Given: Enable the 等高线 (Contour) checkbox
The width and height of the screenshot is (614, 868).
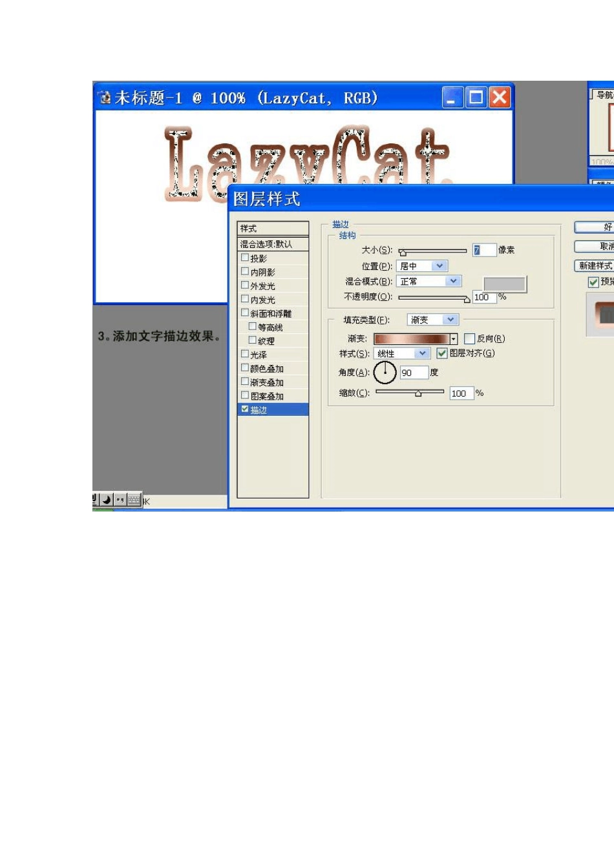Looking at the screenshot, I should (253, 327).
